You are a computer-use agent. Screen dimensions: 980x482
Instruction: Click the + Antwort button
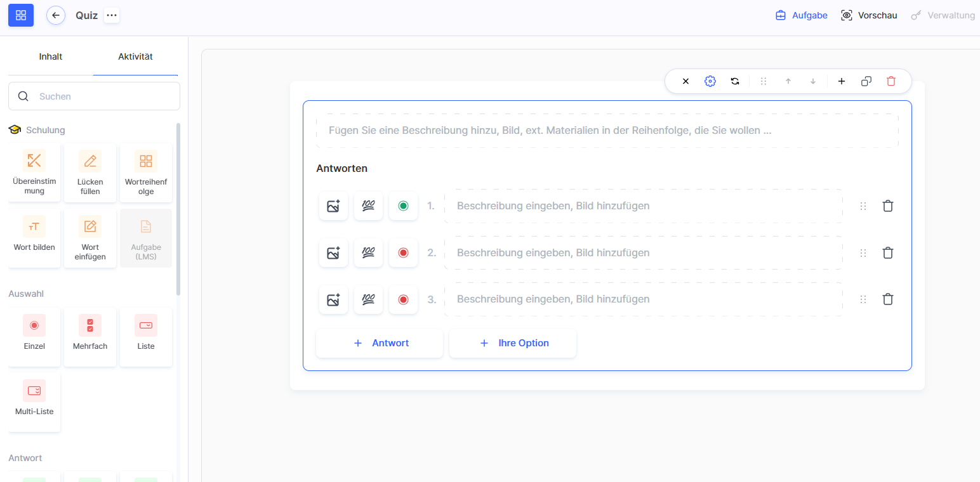click(x=380, y=343)
